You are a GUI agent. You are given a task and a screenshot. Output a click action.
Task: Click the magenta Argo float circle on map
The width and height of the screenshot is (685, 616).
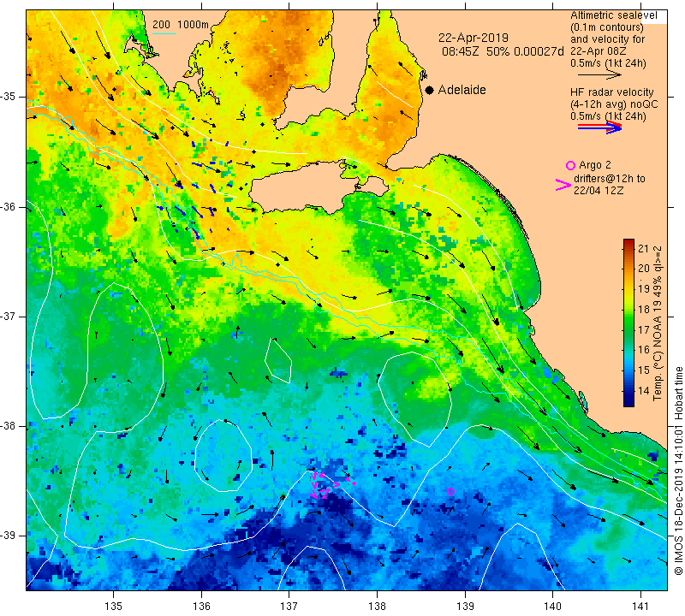451,492
